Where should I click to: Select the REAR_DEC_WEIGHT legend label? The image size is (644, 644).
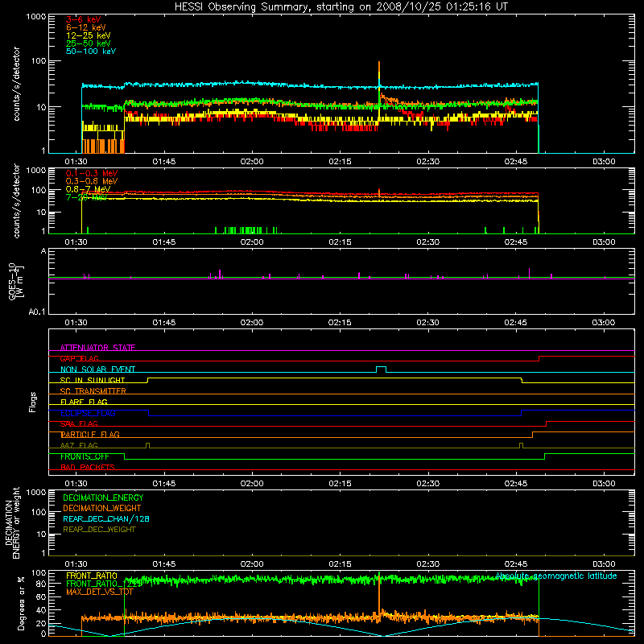click(99, 530)
